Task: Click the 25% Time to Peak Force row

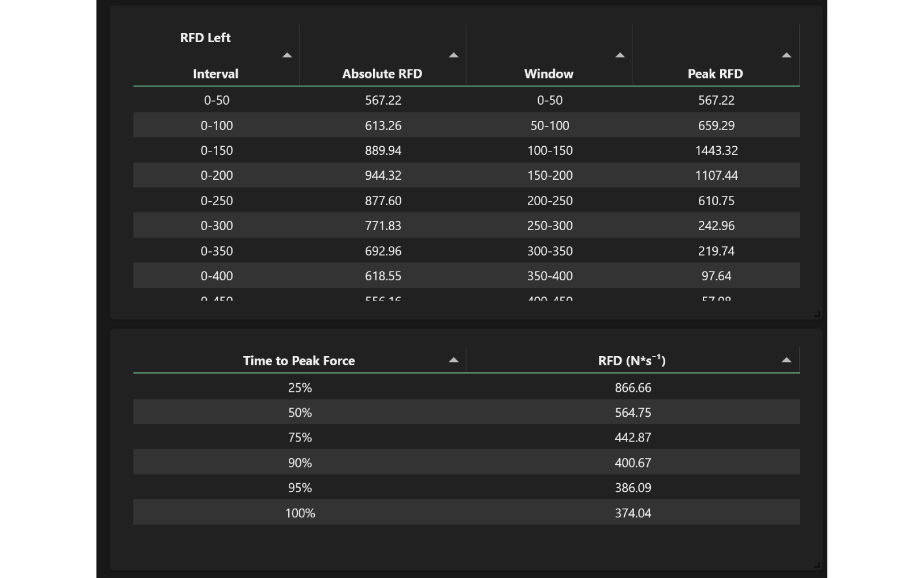Action: [300, 388]
